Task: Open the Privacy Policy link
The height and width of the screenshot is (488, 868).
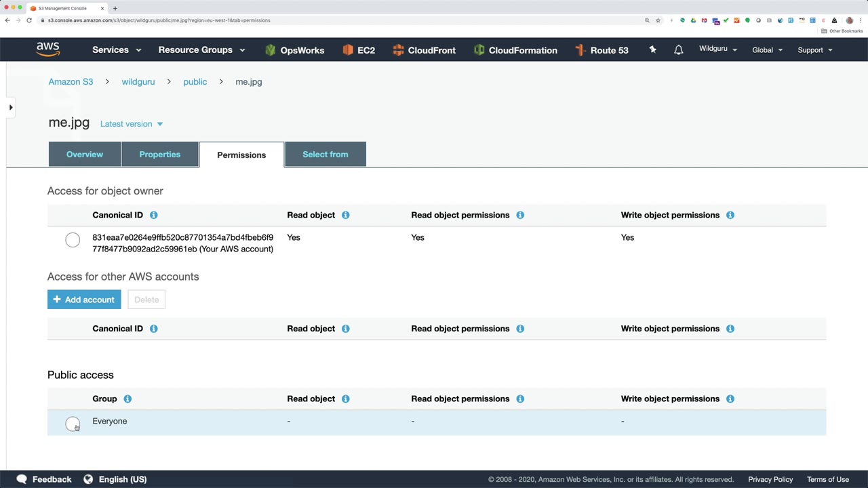Action: tap(770, 479)
